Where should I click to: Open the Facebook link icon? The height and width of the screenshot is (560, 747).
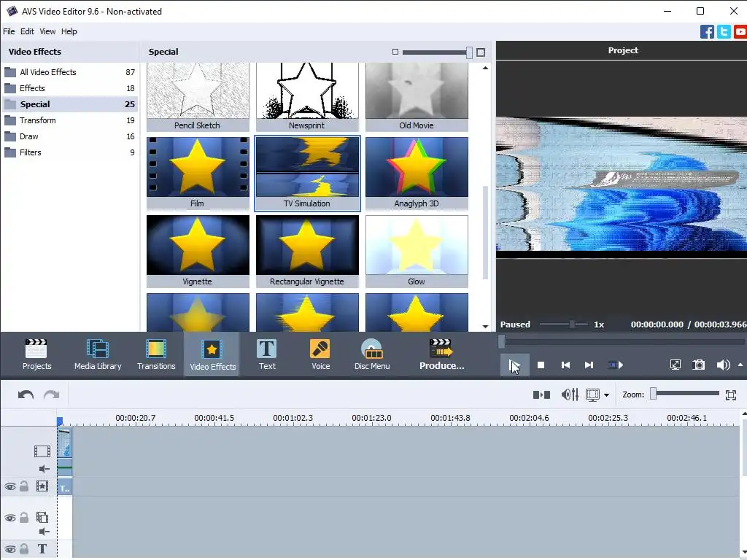click(x=707, y=32)
